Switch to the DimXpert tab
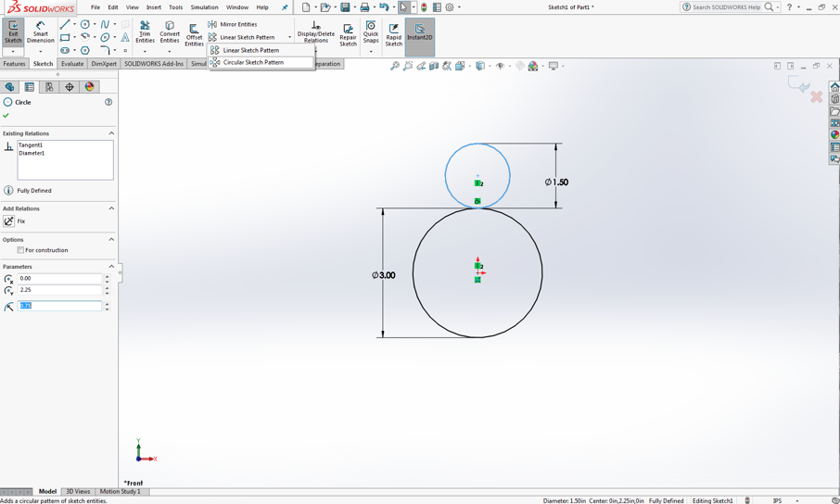 (x=104, y=63)
